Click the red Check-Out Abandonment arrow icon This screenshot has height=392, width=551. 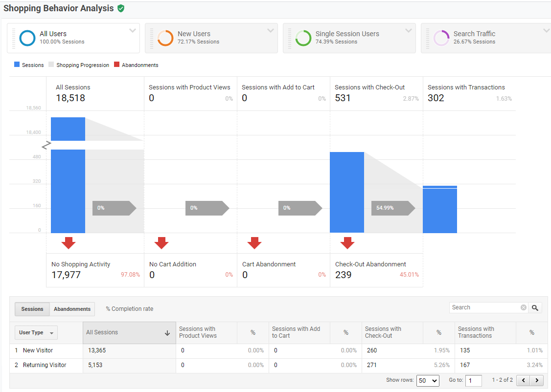pyautogui.click(x=347, y=242)
